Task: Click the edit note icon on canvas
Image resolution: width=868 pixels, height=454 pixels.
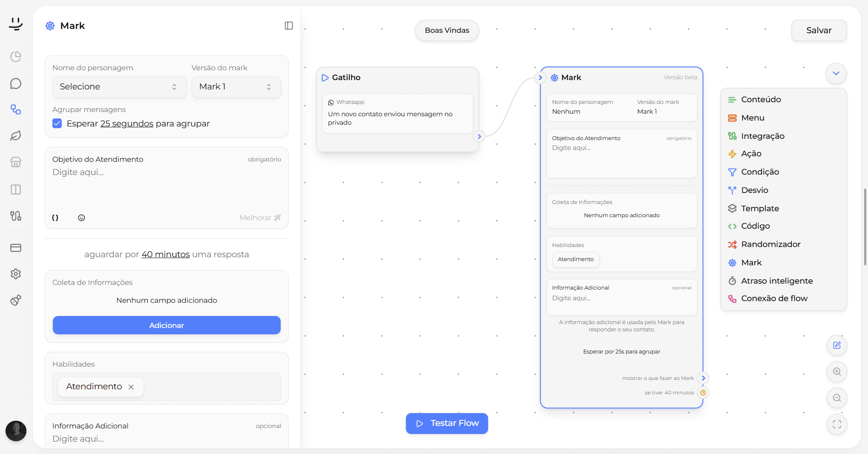Action: point(837,345)
